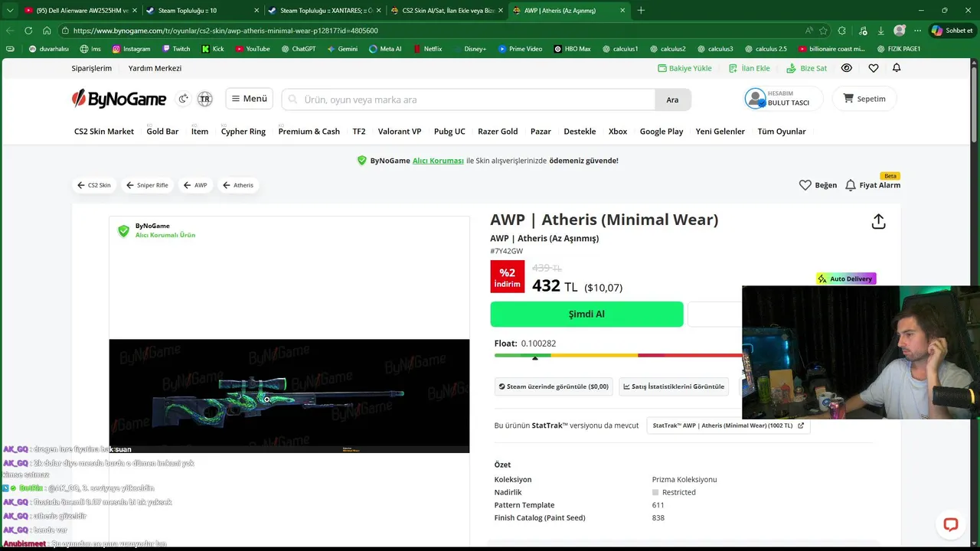Go back to Atheris breadcrumb
Viewport: 980px width, 551px height.
[x=238, y=185]
